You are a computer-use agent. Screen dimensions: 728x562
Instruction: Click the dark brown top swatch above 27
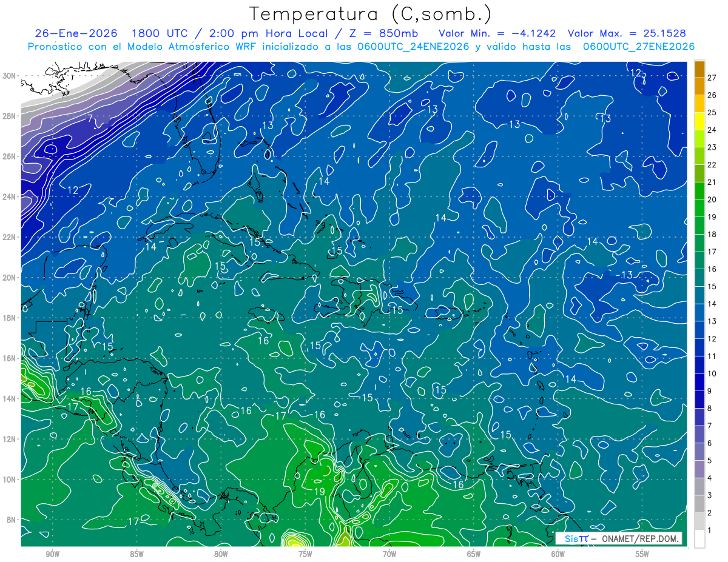click(699, 69)
